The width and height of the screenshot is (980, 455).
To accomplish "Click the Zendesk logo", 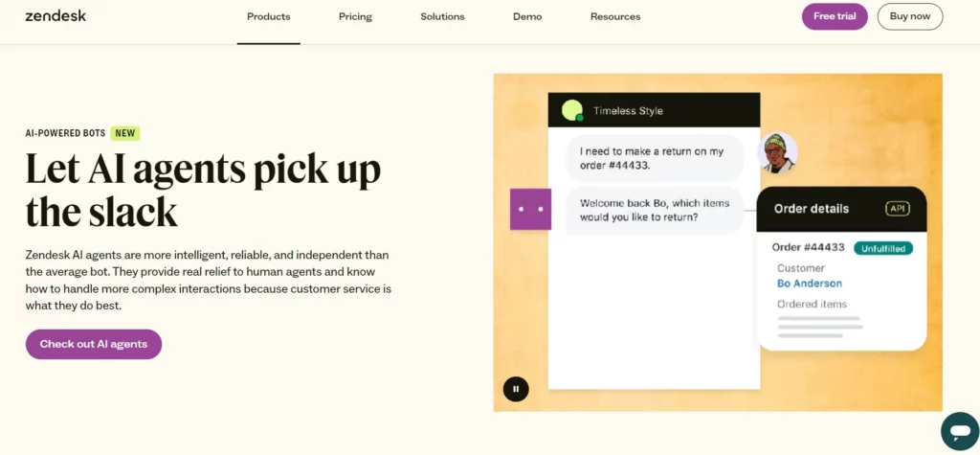I will [56, 16].
